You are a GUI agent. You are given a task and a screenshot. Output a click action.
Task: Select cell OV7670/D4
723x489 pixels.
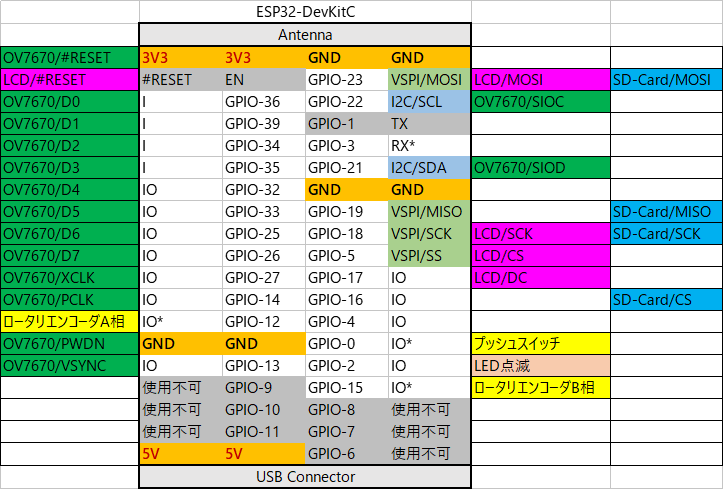[70, 189]
